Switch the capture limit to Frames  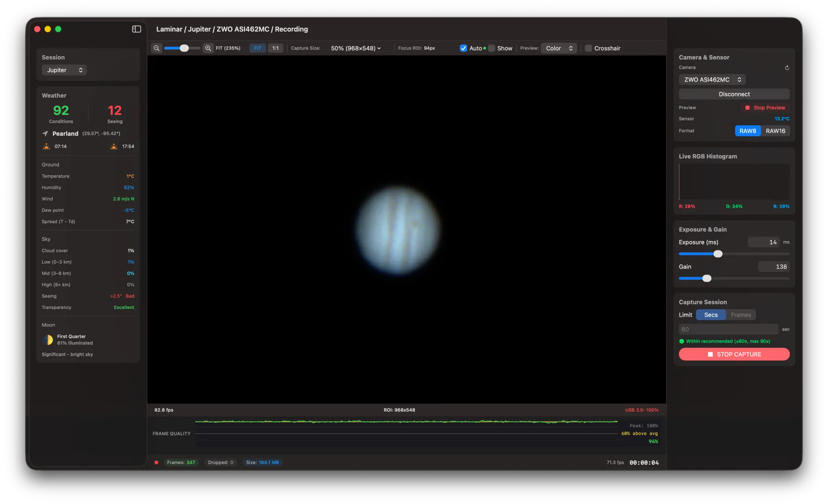[740, 315]
